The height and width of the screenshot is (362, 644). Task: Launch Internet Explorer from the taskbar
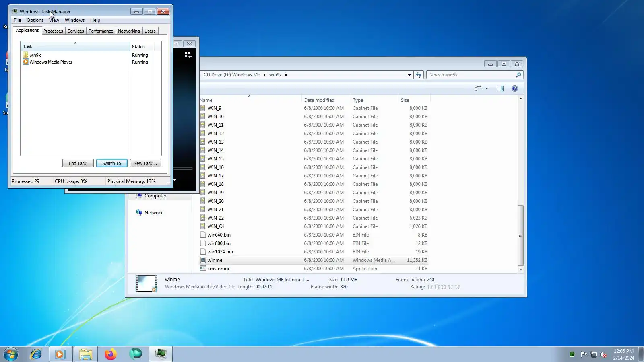[x=36, y=354]
